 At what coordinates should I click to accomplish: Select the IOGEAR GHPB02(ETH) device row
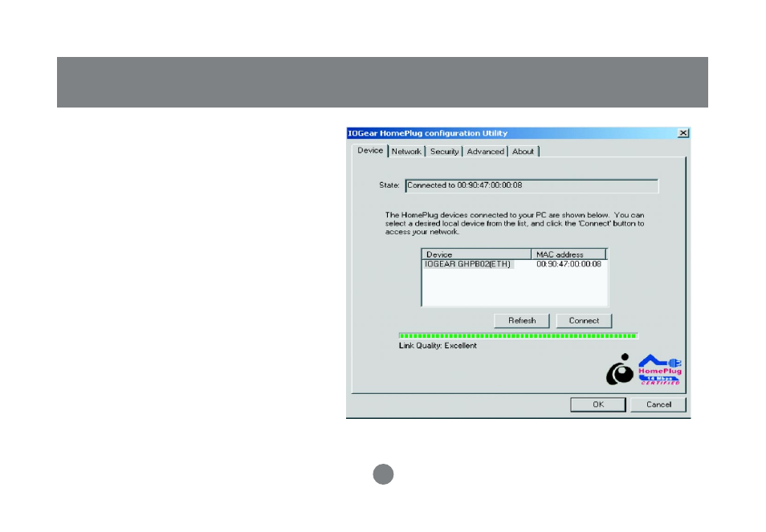[515, 264]
